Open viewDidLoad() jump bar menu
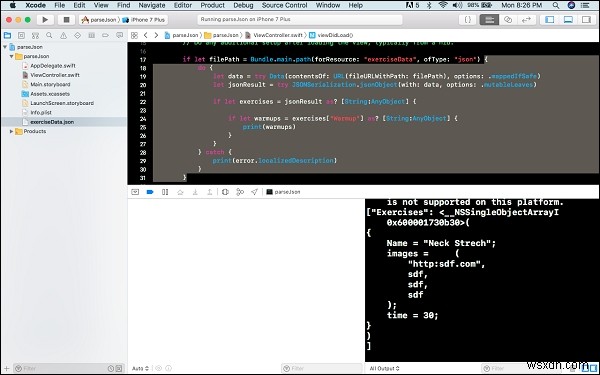Image resolution: width=600 pixels, height=375 pixels. click(x=331, y=35)
